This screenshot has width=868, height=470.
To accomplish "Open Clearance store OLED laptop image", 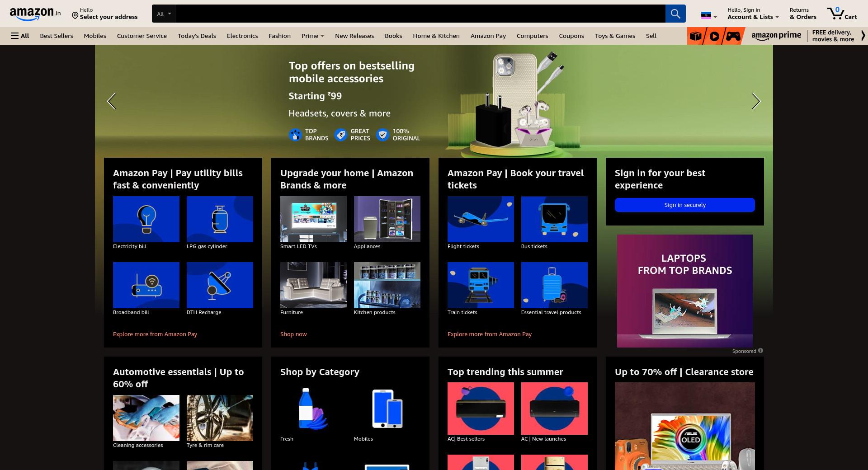I will [685, 426].
